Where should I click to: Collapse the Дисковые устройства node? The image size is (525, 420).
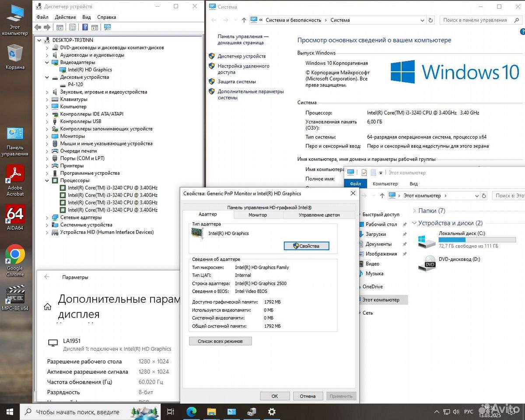(x=47, y=77)
